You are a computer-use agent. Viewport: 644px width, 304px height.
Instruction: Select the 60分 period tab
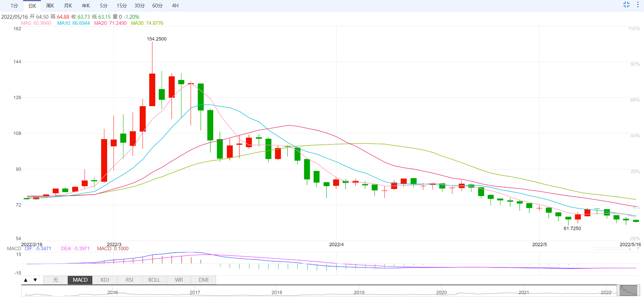click(157, 6)
